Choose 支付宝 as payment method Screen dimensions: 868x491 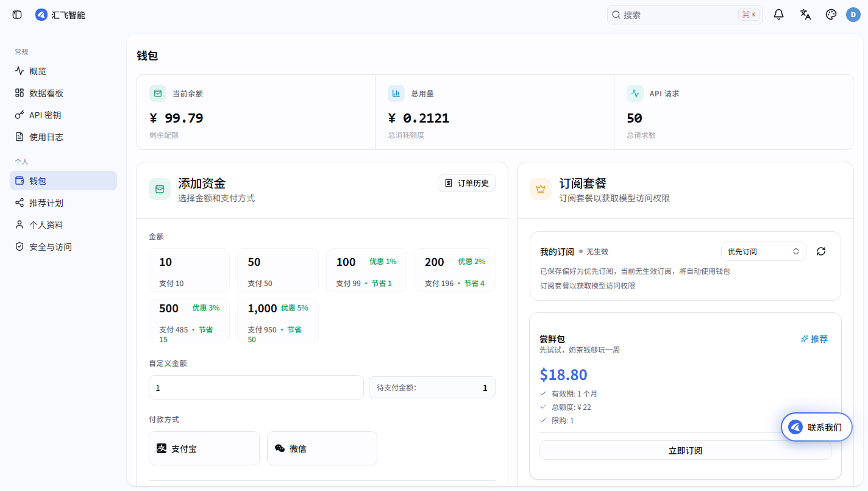pos(204,448)
